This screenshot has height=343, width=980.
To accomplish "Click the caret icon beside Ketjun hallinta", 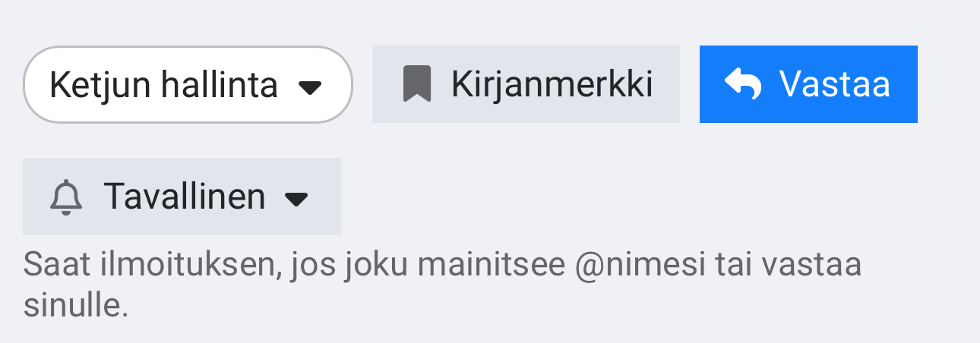I will (310, 87).
